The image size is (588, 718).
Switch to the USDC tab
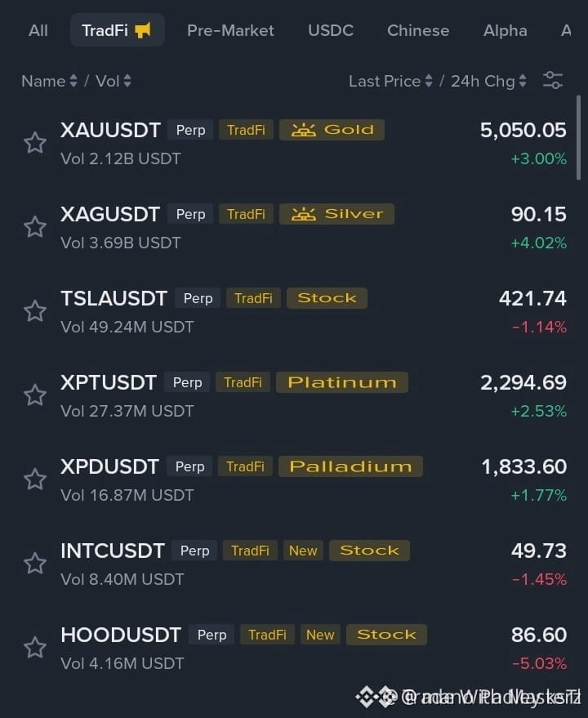point(331,31)
